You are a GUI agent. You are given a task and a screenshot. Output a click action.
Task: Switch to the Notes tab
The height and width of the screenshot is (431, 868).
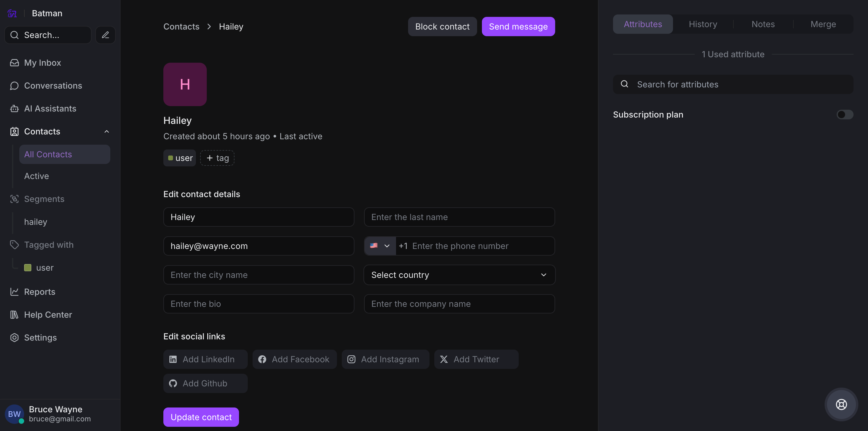763,24
